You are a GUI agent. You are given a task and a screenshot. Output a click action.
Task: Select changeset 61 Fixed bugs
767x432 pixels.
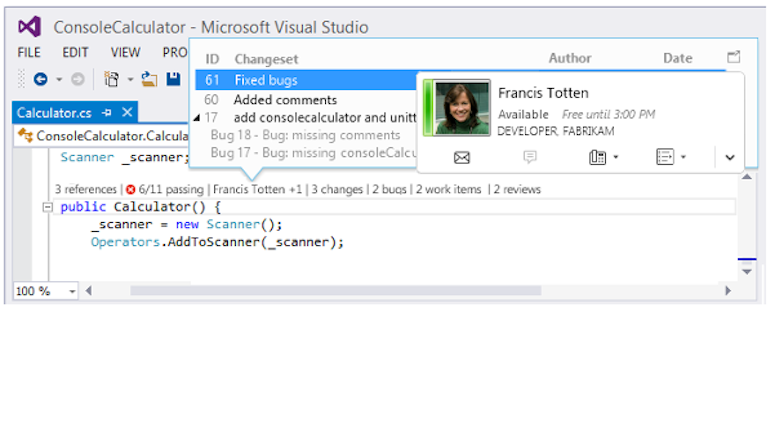306,80
